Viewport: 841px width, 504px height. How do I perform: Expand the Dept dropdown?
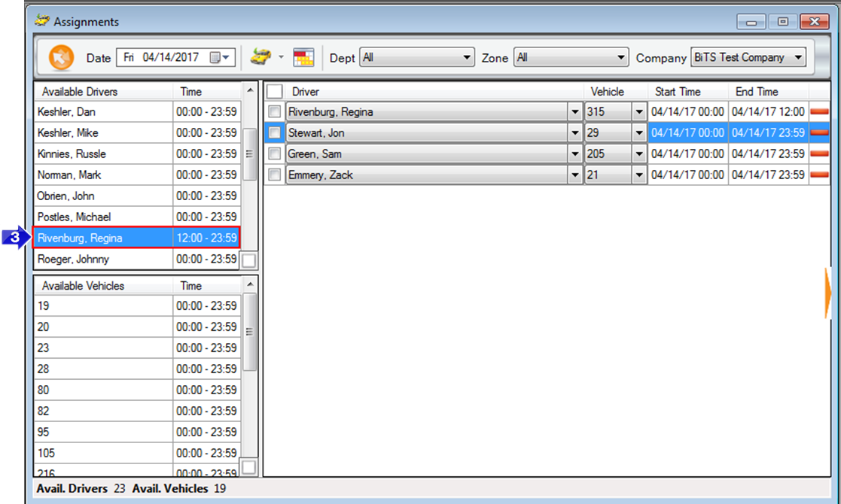(x=467, y=57)
